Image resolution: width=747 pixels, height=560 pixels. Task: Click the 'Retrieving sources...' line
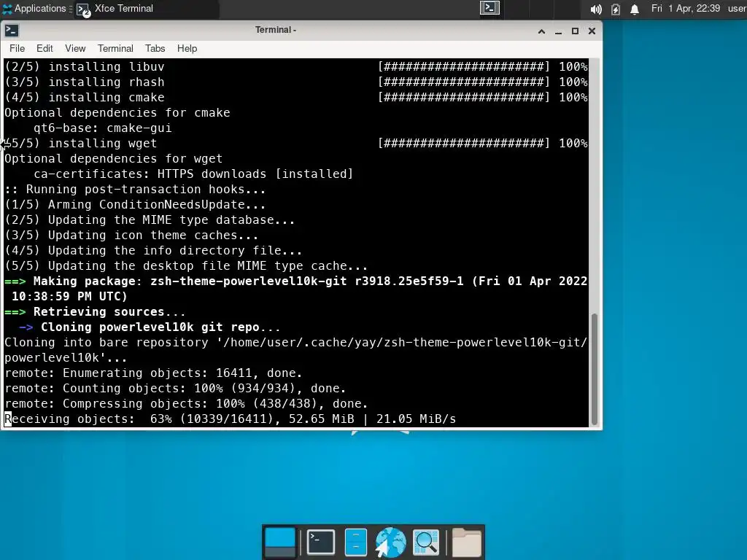(95, 312)
